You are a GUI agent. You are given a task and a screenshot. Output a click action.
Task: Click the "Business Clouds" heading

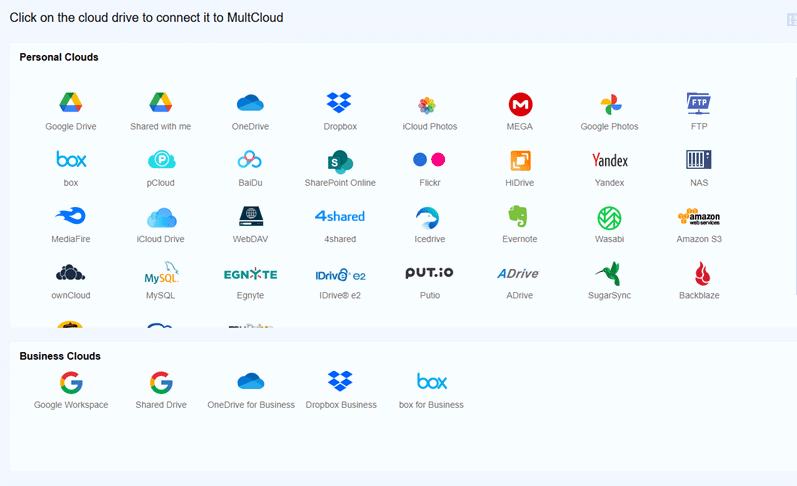(x=60, y=356)
